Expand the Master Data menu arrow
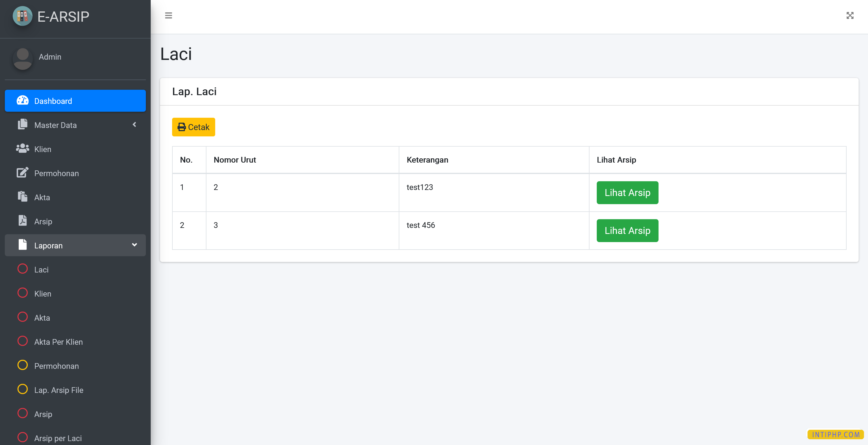The image size is (868, 445). (x=134, y=125)
